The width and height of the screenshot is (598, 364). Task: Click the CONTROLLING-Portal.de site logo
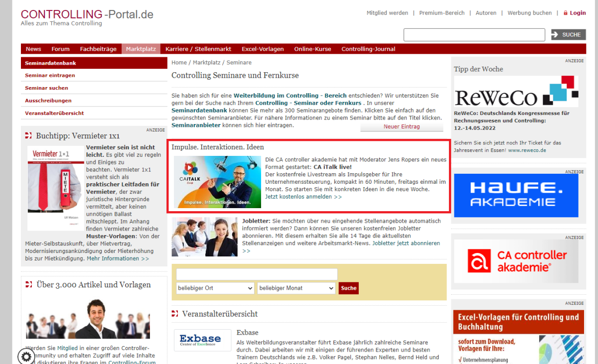coord(87,14)
